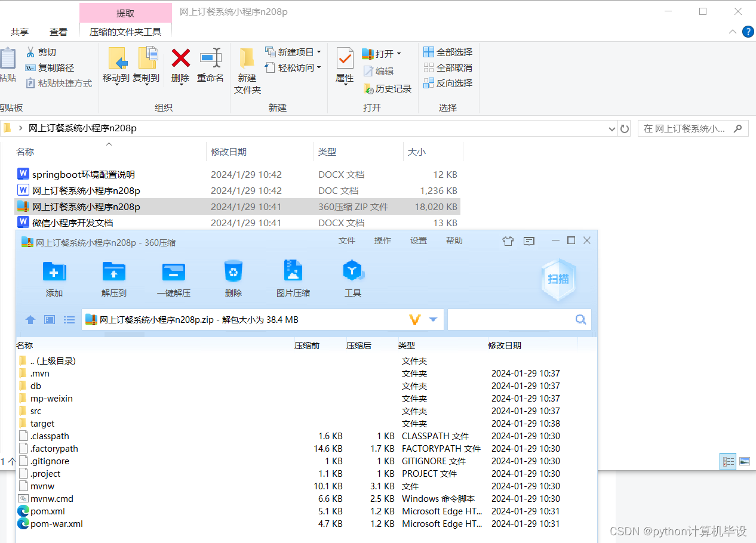Click the skin (shirt) icon in 360压缩 title bar

(508, 241)
